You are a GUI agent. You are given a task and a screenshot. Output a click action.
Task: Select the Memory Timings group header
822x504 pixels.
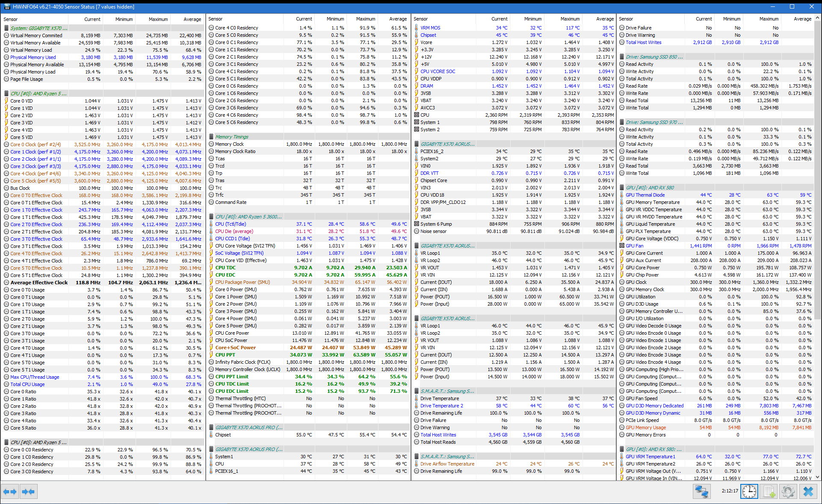tap(308, 137)
